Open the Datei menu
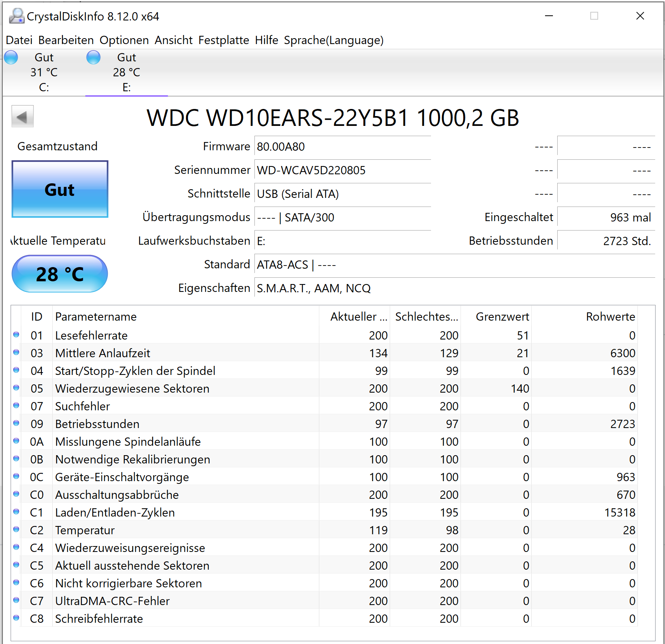665x644 pixels. tap(19, 40)
